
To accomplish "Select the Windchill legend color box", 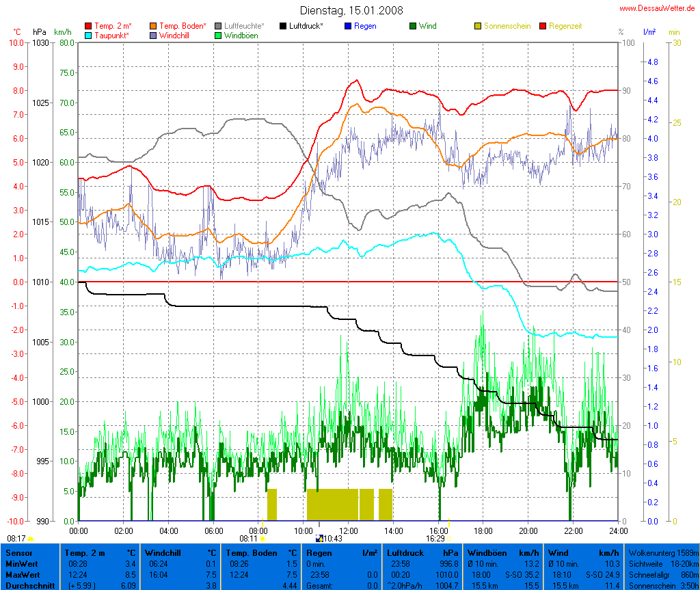I will pos(153,35).
